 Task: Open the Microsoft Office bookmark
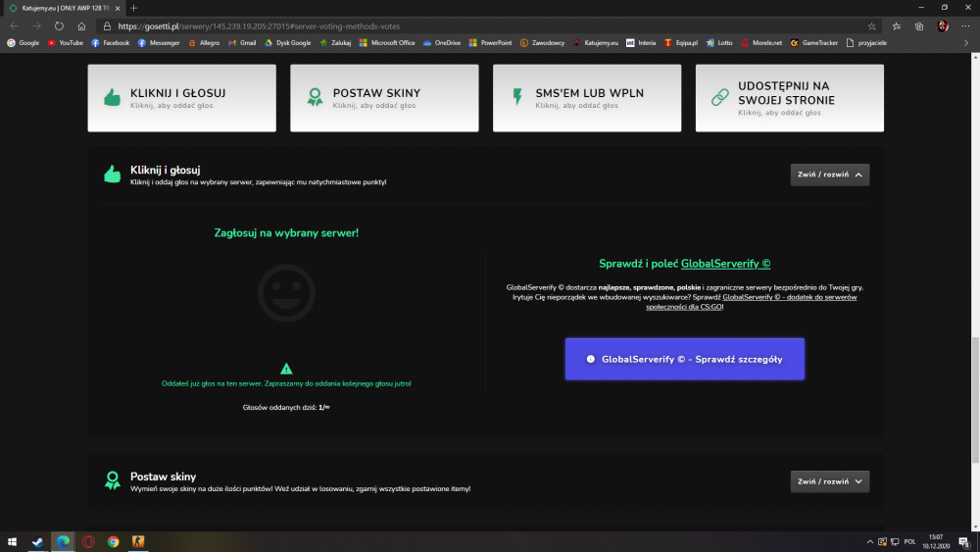387,43
